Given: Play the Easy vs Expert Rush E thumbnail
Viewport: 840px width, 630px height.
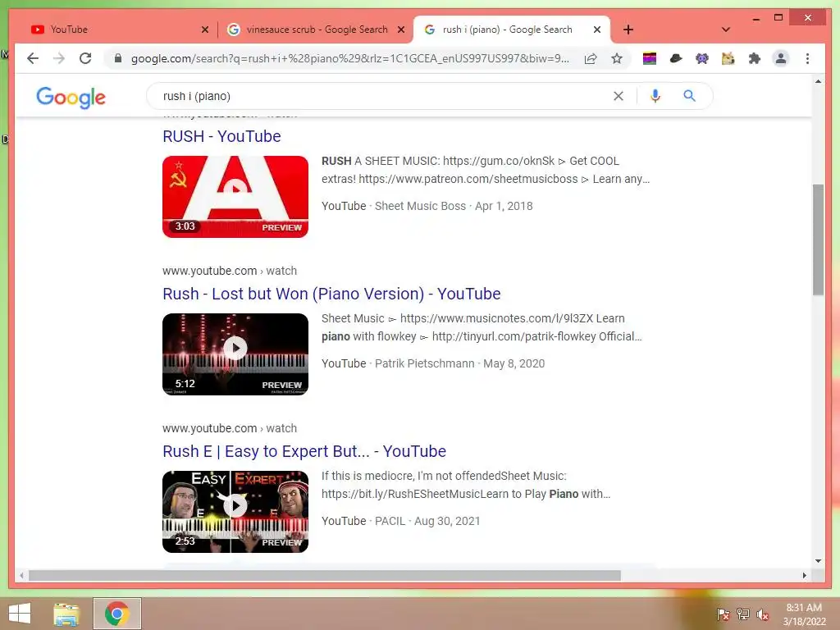Looking at the screenshot, I should click(x=235, y=512).
